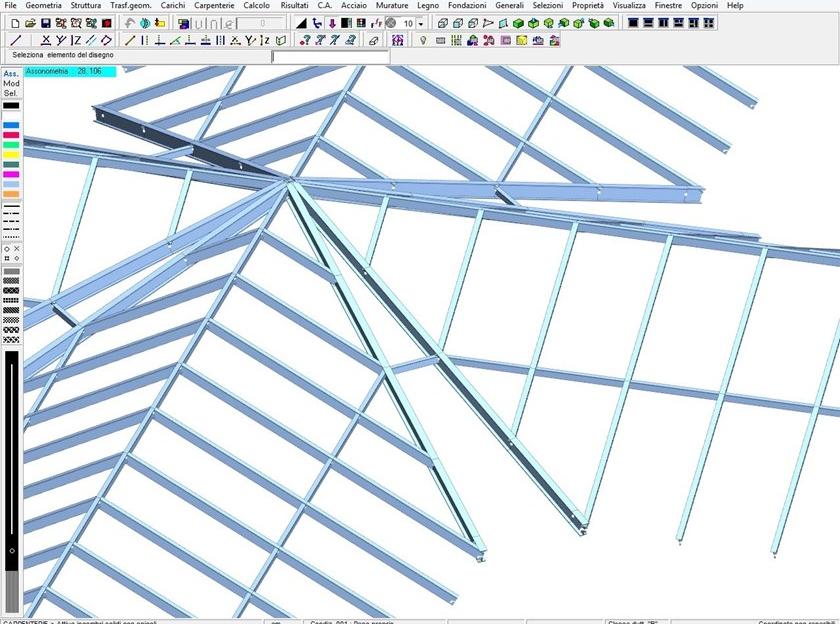Screen dimensions: 840x624
Task: Expand the dropdown next to value 10
Action: pos(421,23)
